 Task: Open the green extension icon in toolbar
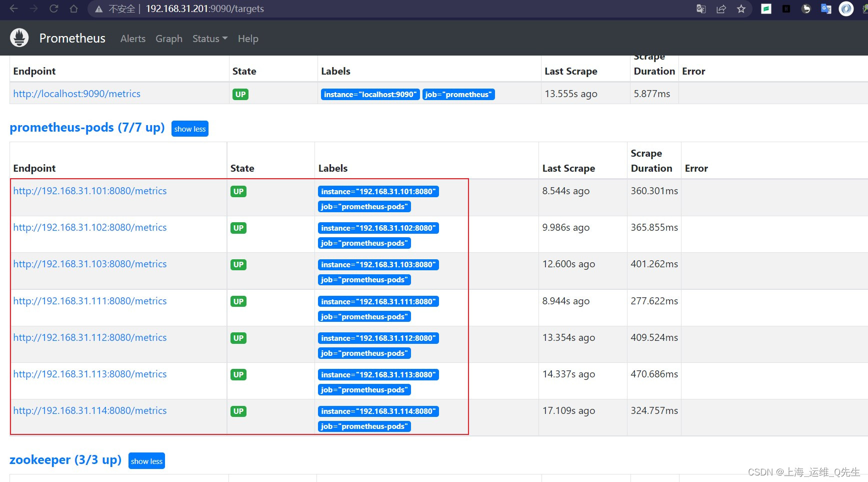(766, 9)
